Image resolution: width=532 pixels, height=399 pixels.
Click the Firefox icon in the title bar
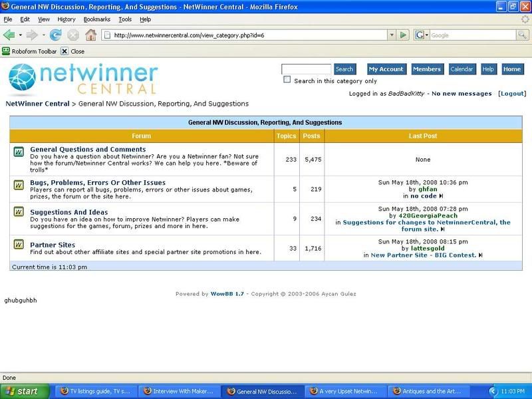coord(5,7)
